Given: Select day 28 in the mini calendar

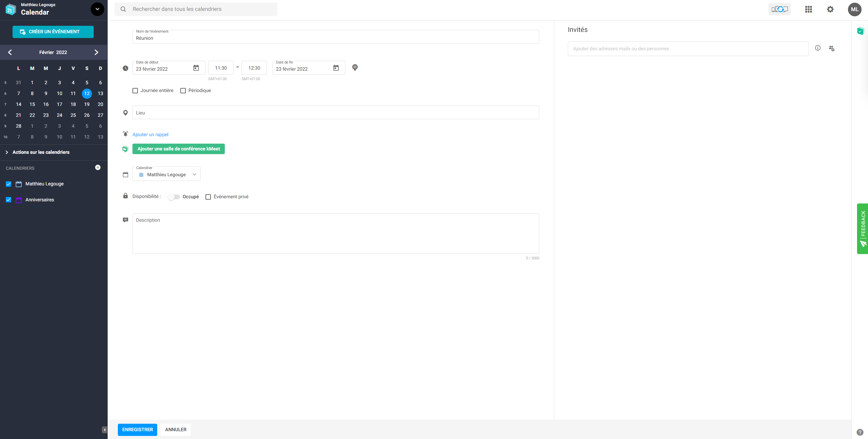Looking at the screenshot, I should (19, 126).
